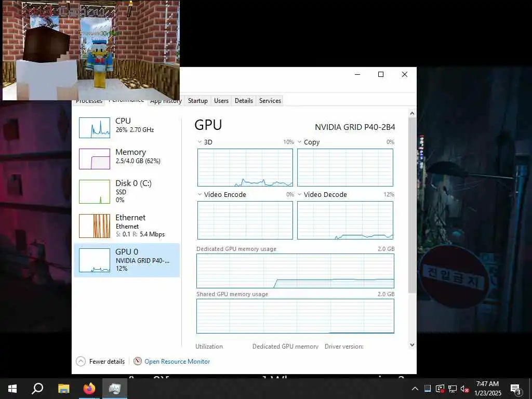Maximize the Task Manager window
This screenshot has width=532, height=399.
(x=381, y=74)
